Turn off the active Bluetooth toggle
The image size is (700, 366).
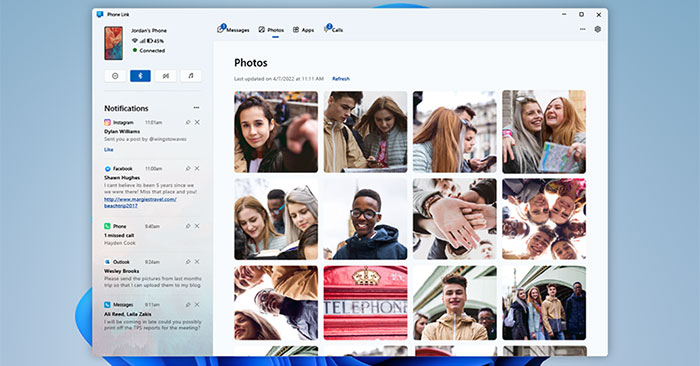coord(140,76)
